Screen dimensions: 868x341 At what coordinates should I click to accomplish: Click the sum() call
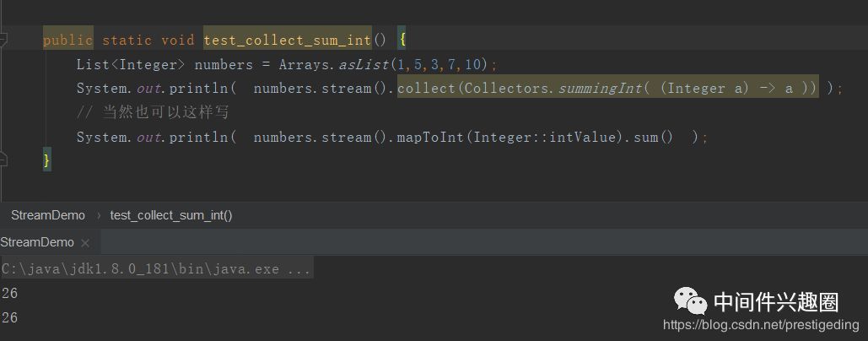(x=653, y=138)
